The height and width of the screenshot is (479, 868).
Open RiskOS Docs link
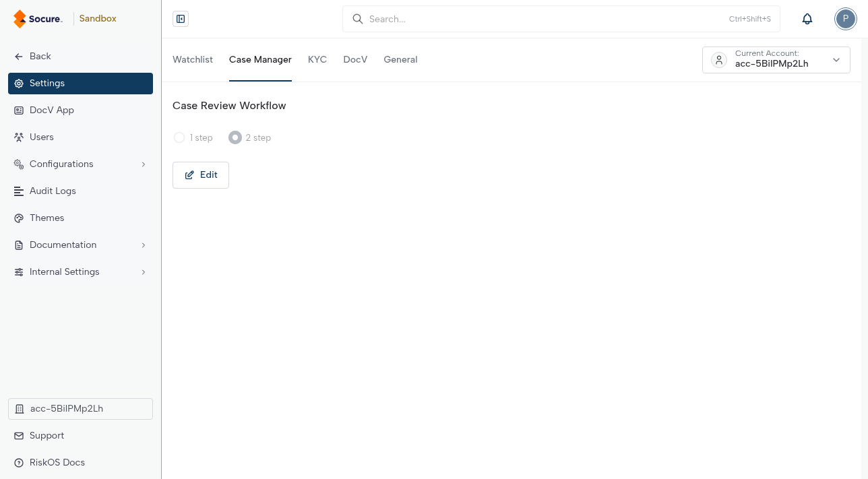pos(80,463)
